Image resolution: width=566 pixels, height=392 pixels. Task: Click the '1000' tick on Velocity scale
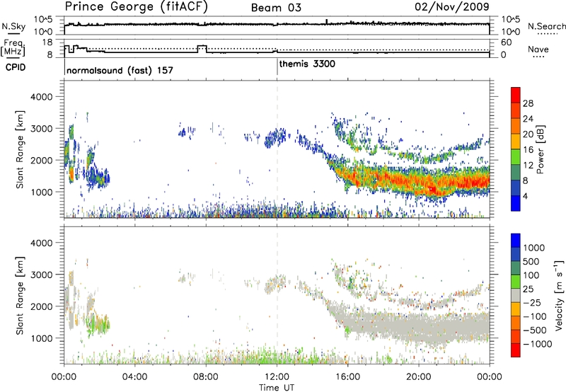tap(534, 248)
